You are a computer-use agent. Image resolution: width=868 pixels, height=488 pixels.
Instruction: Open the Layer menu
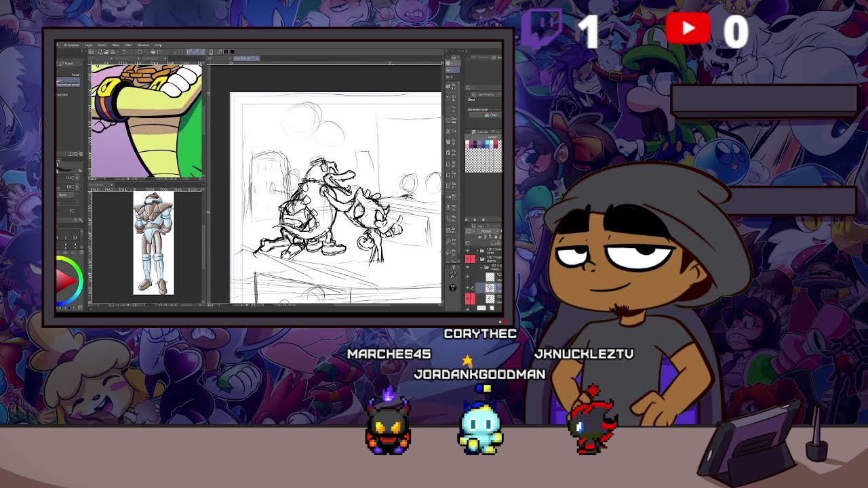pos(89,45)
